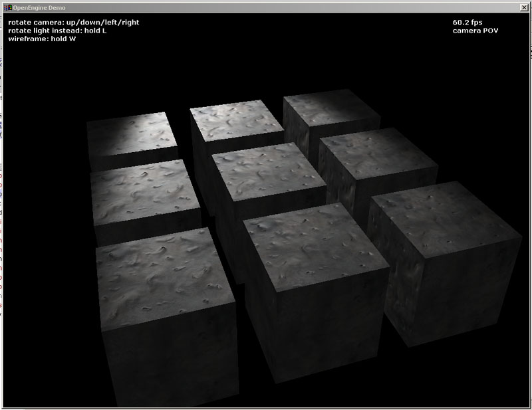Click the 'OpenEngine Demo' window title
The width and height of the screenshot is (532, 410).
coord(39,8)
